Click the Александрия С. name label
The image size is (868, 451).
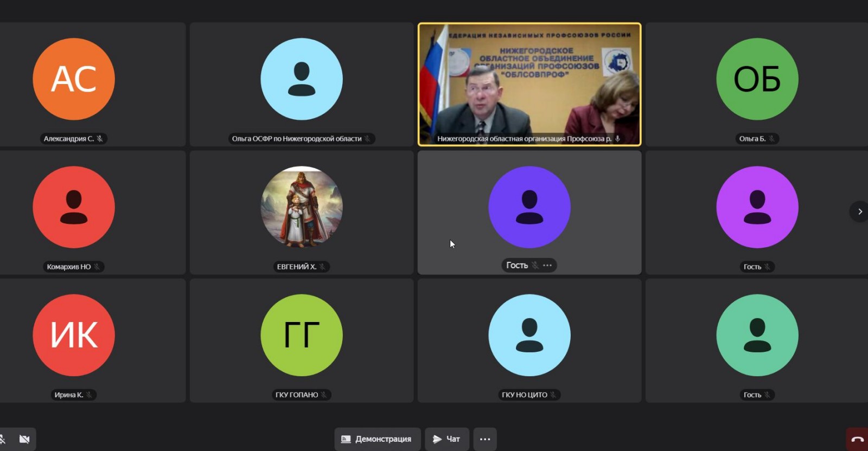[x=68, y=139]
